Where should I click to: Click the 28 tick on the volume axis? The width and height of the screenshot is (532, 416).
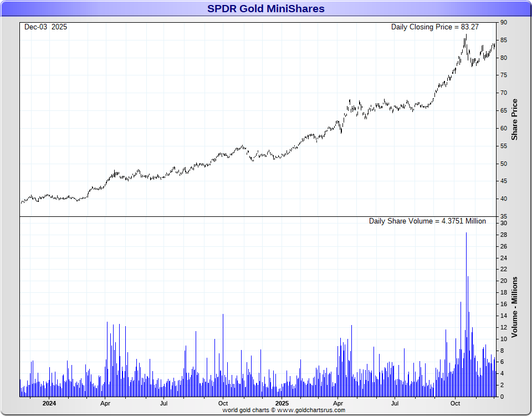(504, 235)
